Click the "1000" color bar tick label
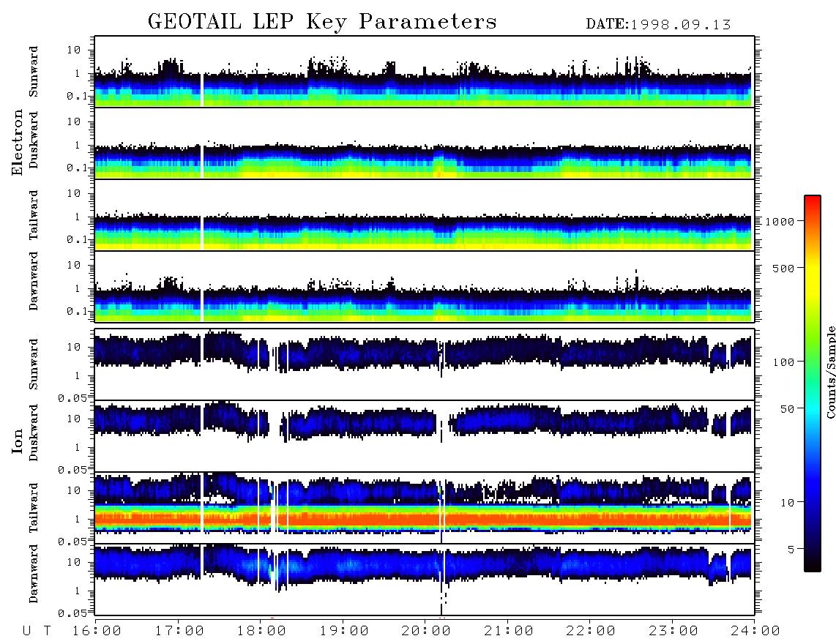The height and width of the screenshot is (644, 836). [780, 221]
